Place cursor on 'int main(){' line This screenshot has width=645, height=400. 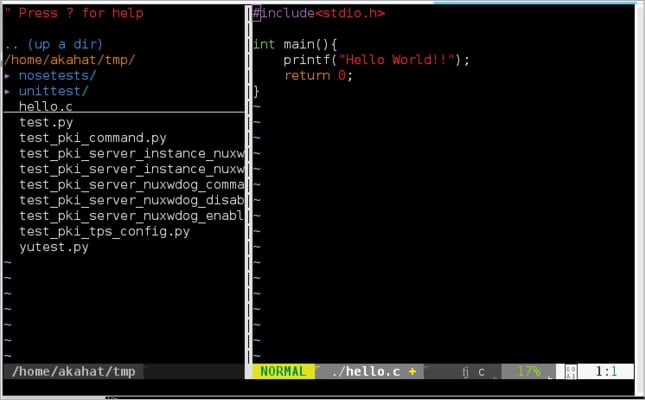pos(295,44)
